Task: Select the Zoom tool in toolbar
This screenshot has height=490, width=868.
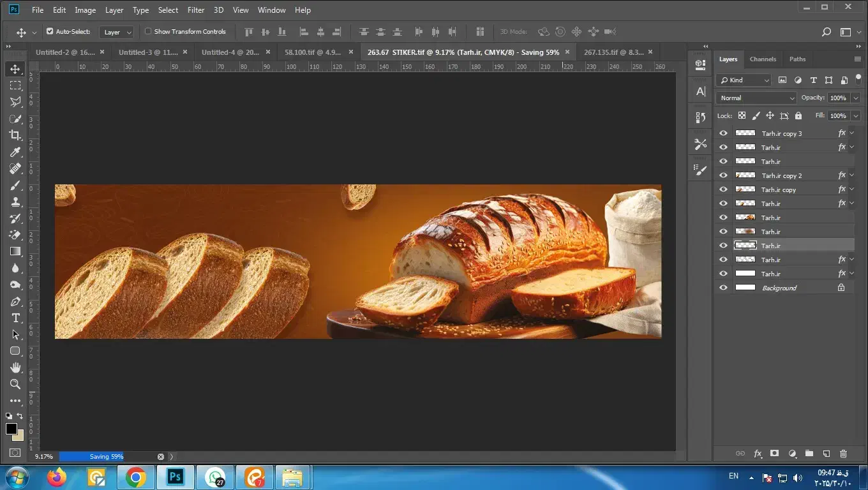Action: pos(15,384)
